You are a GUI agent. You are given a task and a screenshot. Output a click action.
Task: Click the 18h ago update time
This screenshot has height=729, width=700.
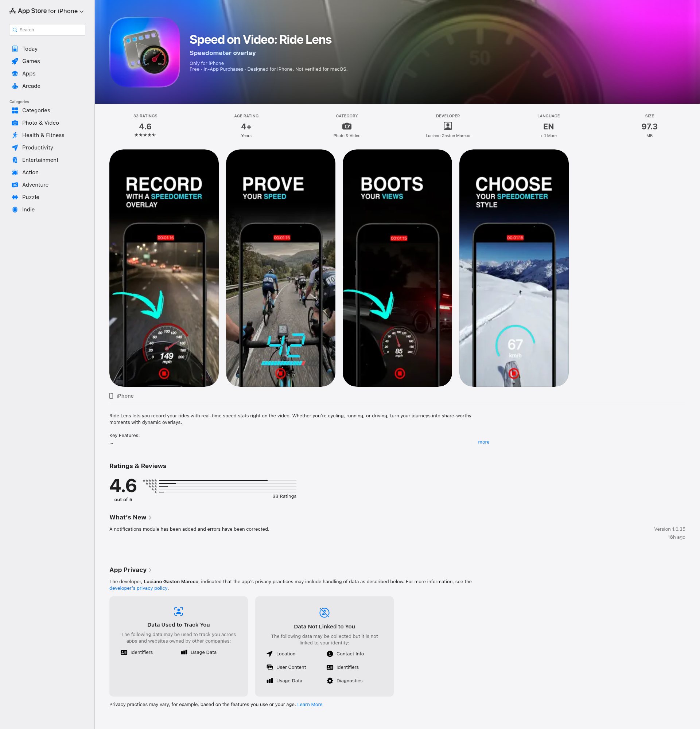[676, 537]
